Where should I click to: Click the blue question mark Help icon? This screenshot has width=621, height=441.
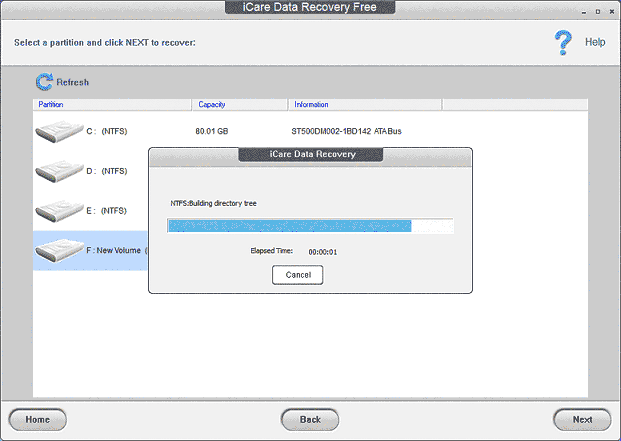pos(563,42)
